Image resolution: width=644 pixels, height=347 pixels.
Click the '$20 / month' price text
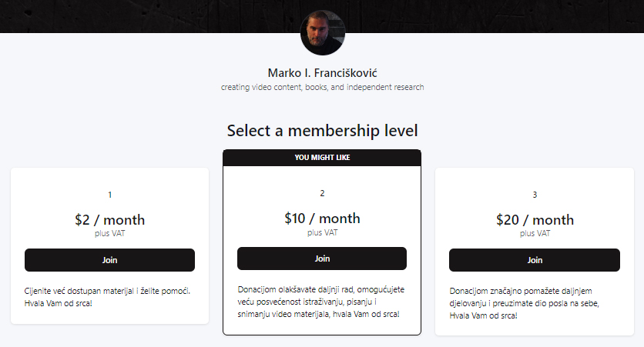[535, 220]
